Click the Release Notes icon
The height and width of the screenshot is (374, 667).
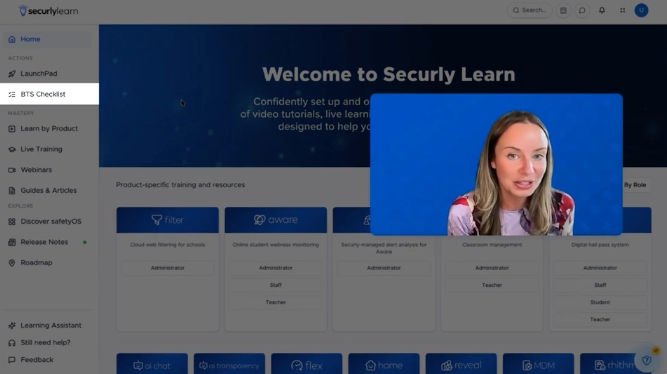pos(12,242)
